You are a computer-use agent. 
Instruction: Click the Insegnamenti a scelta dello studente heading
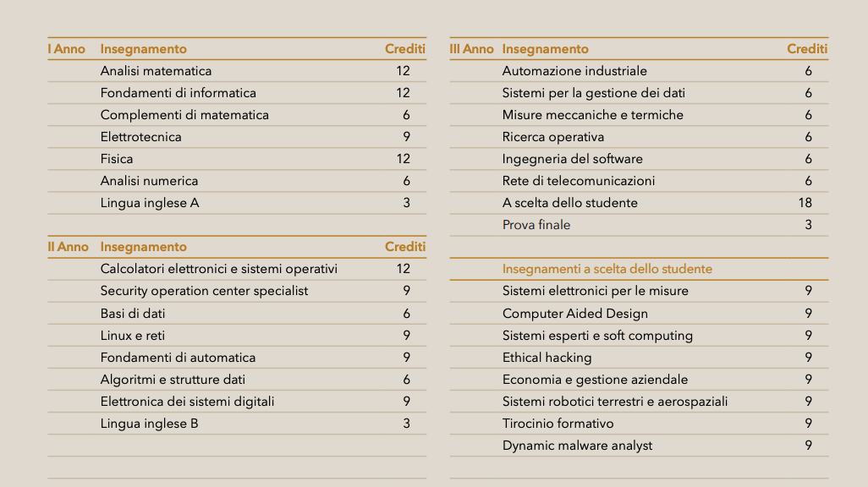607,269
